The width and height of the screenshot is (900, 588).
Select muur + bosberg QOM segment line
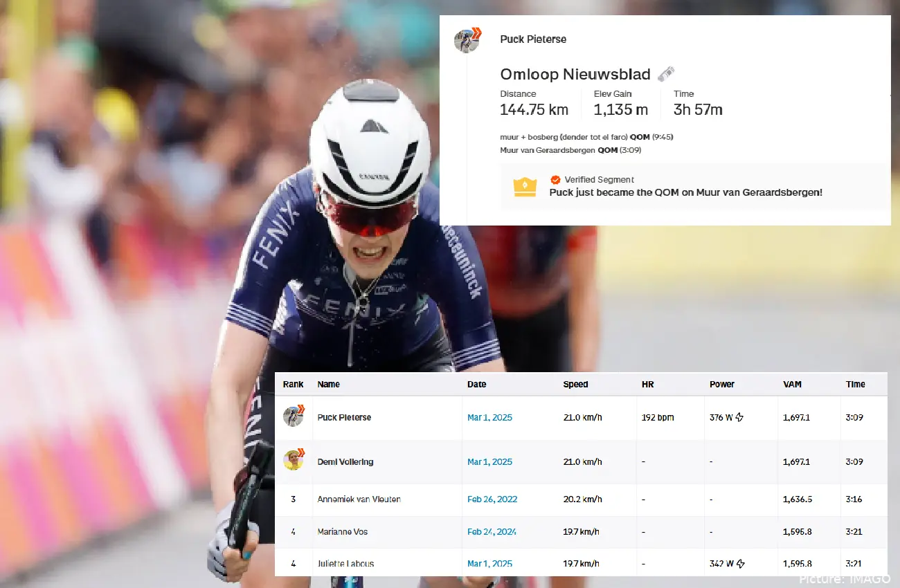click(586, 137)
